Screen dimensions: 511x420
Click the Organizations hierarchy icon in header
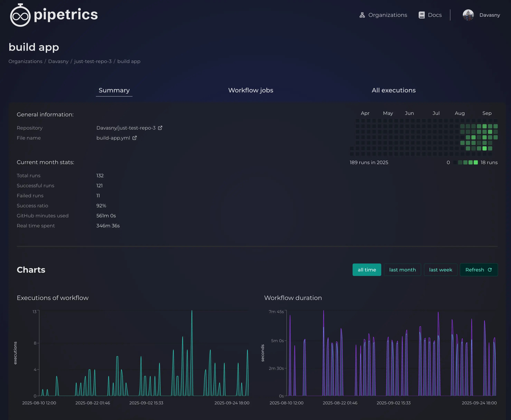(362, 15)
